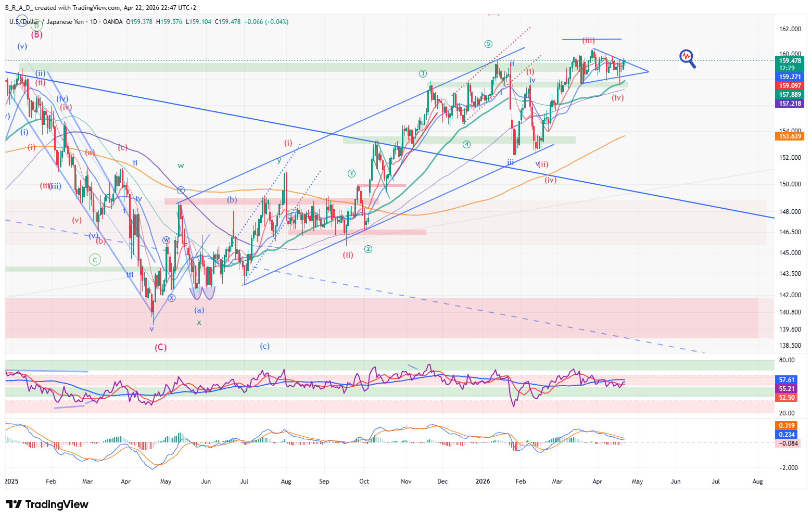Click the 162.000 price axis level
Screen dimensions: 812x520
790,29
